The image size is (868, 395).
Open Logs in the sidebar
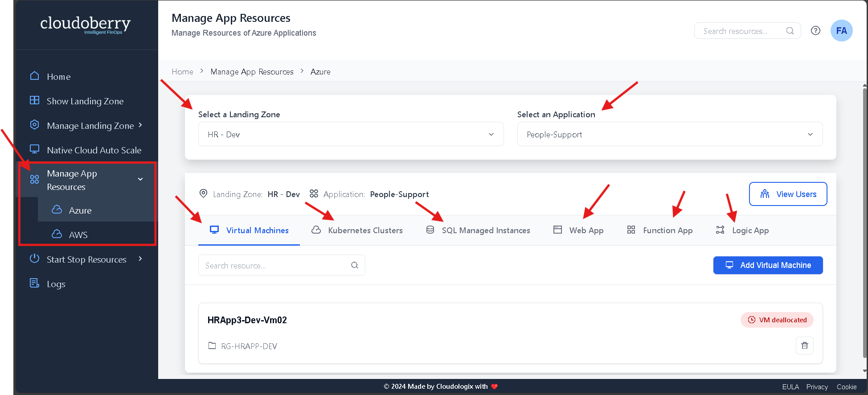(x=87, y=284)
